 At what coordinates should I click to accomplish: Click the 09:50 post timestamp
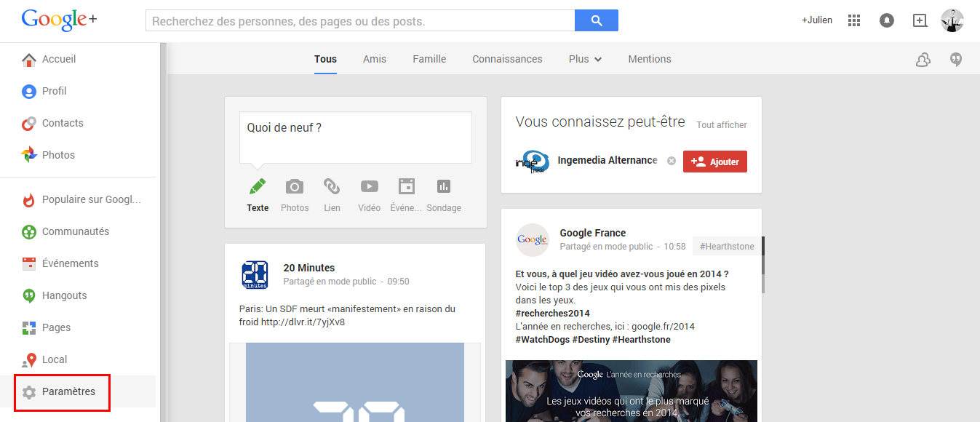coord(398,282)
